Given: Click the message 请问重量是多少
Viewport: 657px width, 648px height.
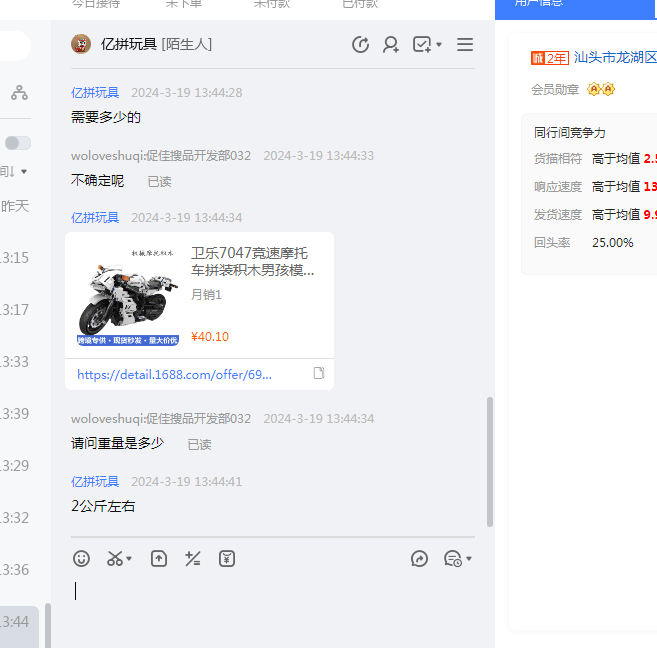Looking at the screenshot, I should point(117,443).
